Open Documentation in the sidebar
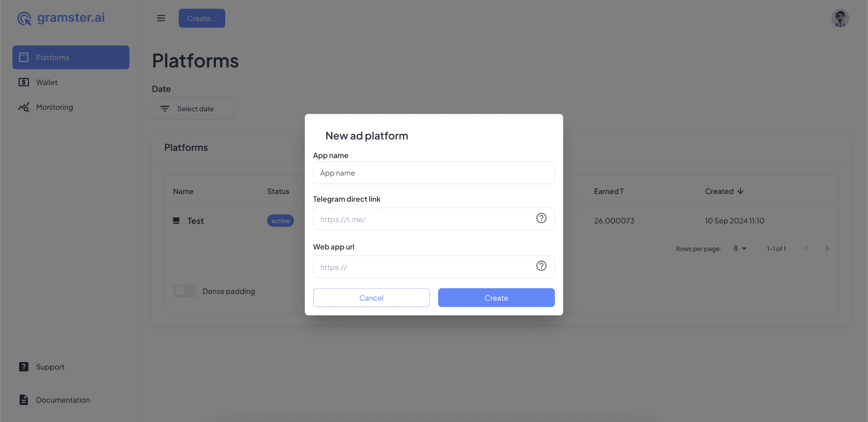Image resolution: width=868 pixels, height=422 pixels. pos(63,400)
